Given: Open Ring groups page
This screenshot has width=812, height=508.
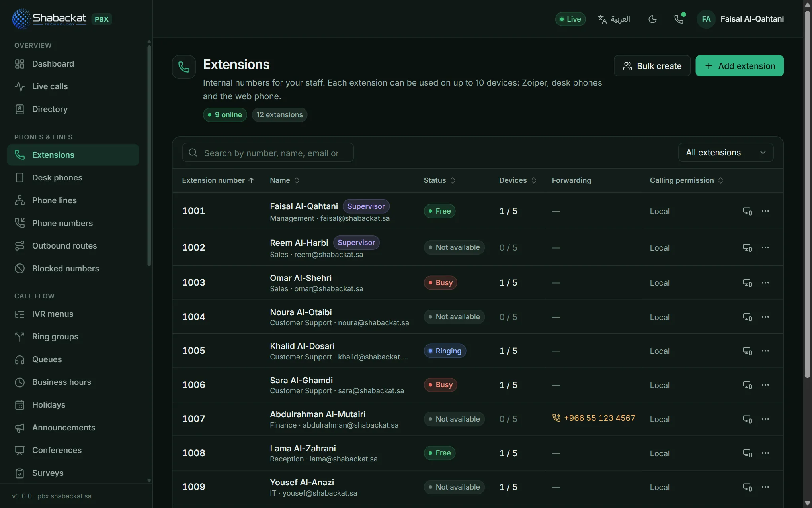Looking at the screenshot, I should [73, 337].
